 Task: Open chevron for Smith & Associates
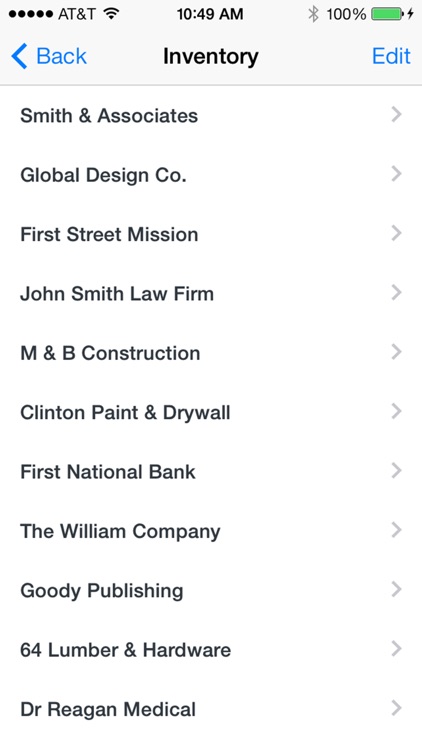[x=396, y=115]
